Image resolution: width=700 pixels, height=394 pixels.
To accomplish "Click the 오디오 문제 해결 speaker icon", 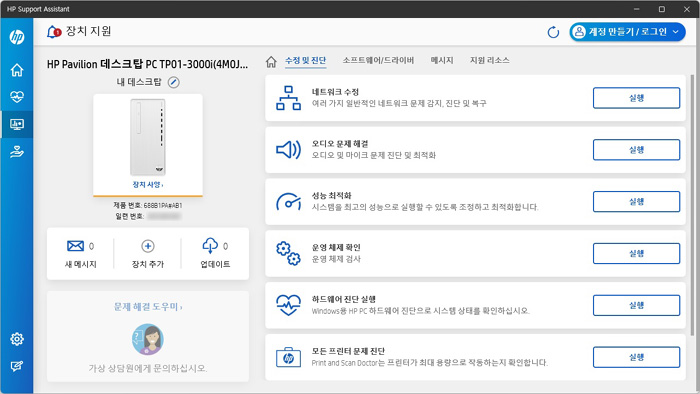I will tap(288, 150).
